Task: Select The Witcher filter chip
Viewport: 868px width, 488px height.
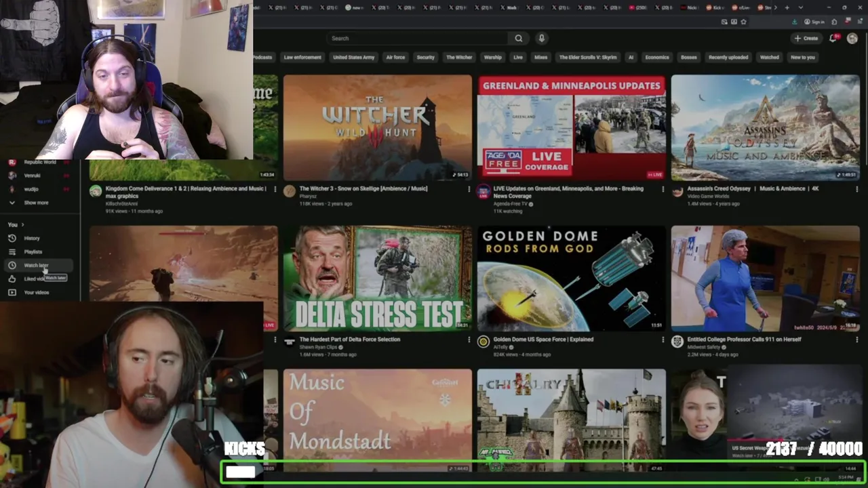Action: click(x=459, y=58)
